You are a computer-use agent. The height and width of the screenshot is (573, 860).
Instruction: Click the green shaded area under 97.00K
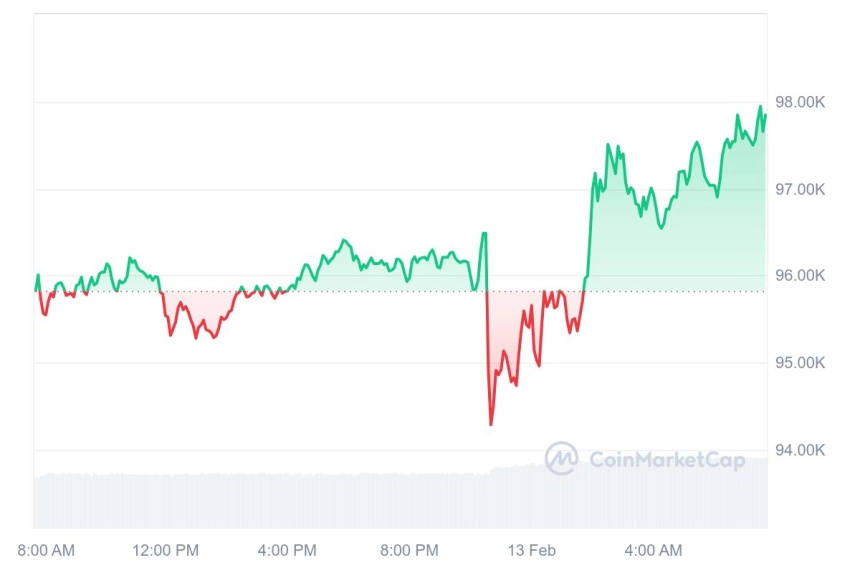coord(680,241)
